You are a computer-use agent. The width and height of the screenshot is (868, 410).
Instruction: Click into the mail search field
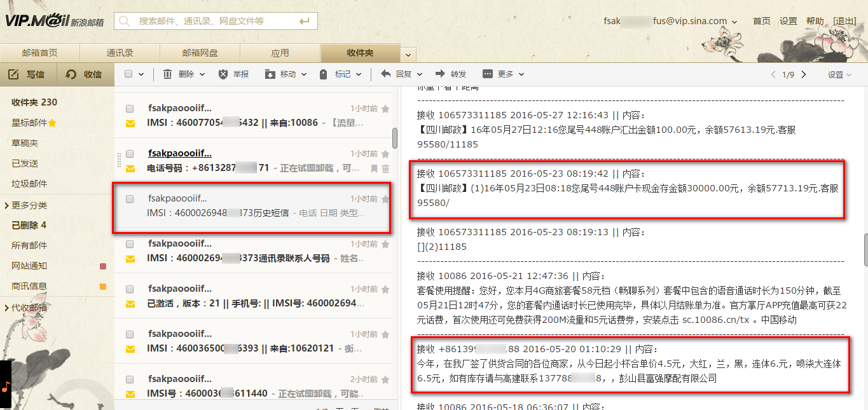(x=216, y=21)
